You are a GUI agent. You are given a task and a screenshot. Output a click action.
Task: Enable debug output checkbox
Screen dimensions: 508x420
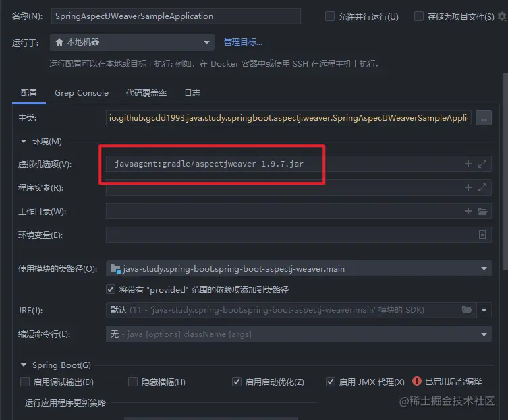click(x=25, y=382)
